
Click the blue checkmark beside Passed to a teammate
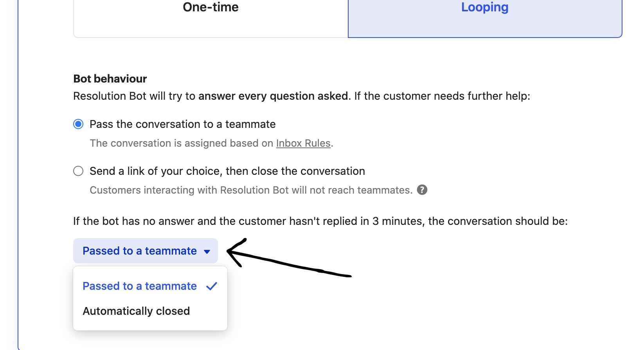coord(212,286)
